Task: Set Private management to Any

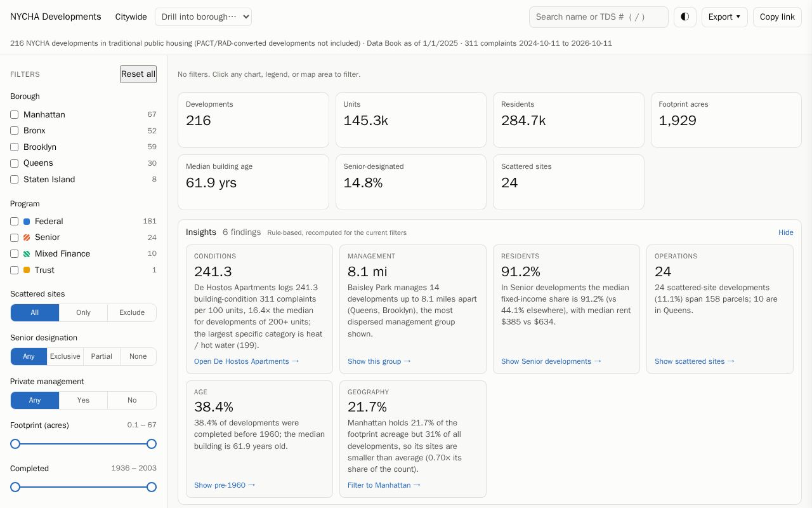Action: coord(35,400)
